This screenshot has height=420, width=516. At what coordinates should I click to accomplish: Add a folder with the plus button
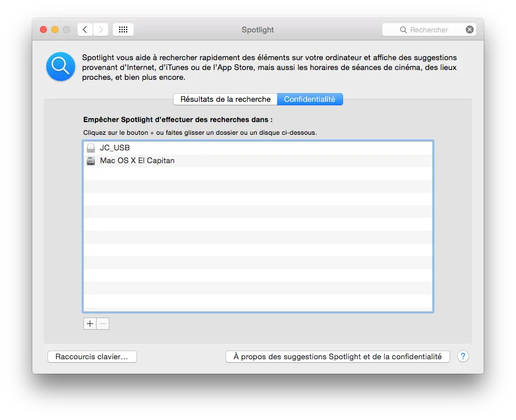[x=90, y=323]
